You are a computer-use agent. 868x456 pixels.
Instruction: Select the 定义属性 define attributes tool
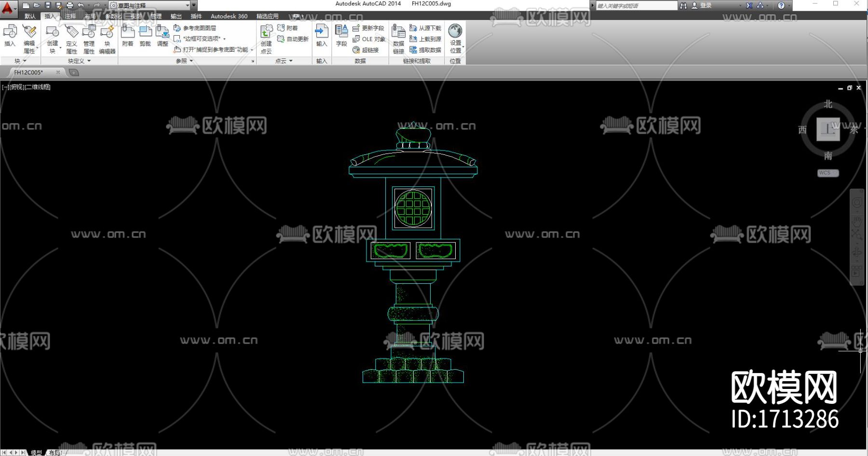point(71,39)
